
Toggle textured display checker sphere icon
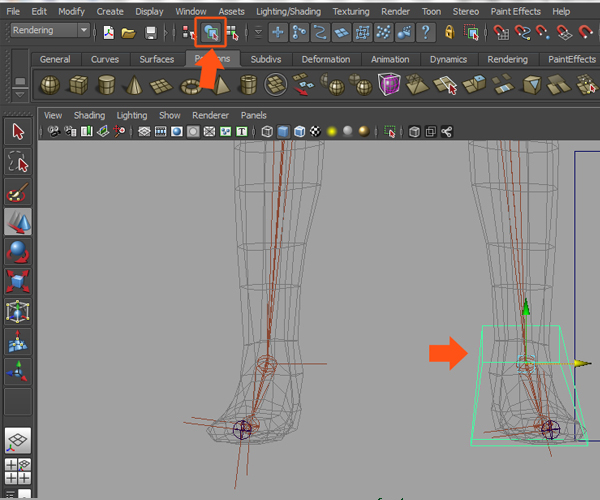(x=315, y=132)
